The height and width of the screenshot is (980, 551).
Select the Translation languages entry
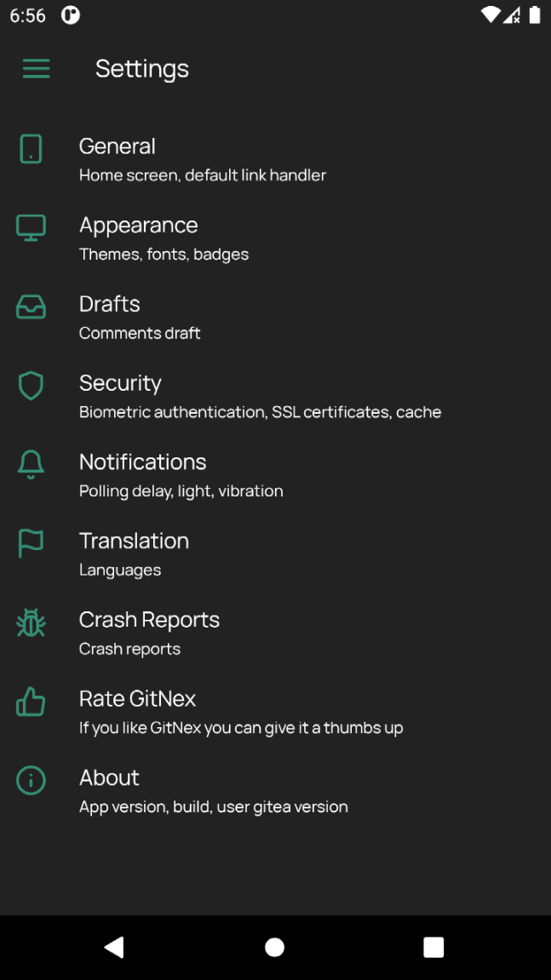point(134,553)
